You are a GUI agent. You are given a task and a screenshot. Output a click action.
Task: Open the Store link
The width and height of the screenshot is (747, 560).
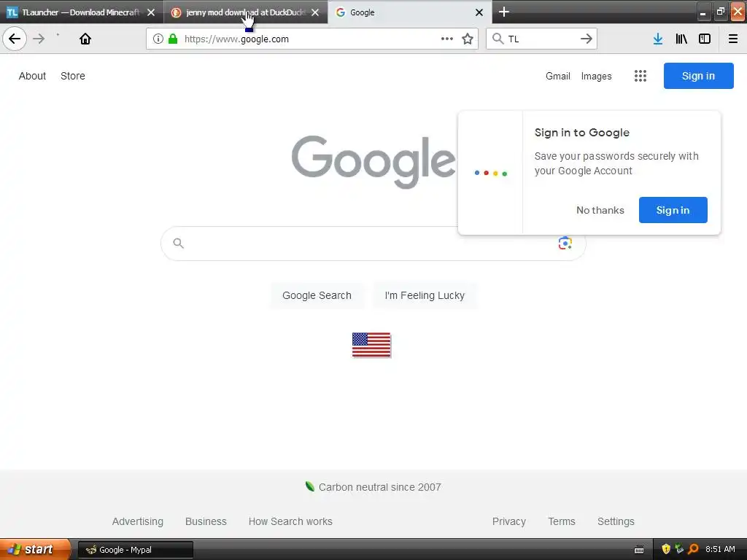click(x=73, y=76)
